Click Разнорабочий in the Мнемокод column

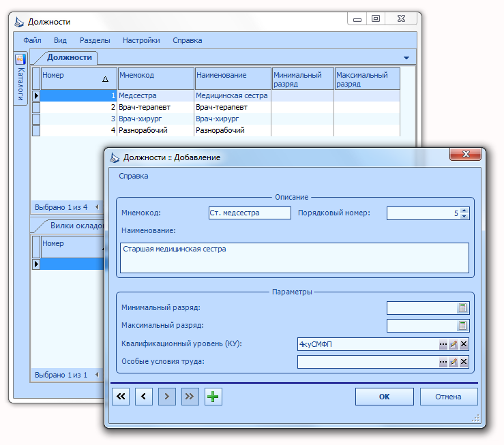pyautogui.click(x=155, y=130)
